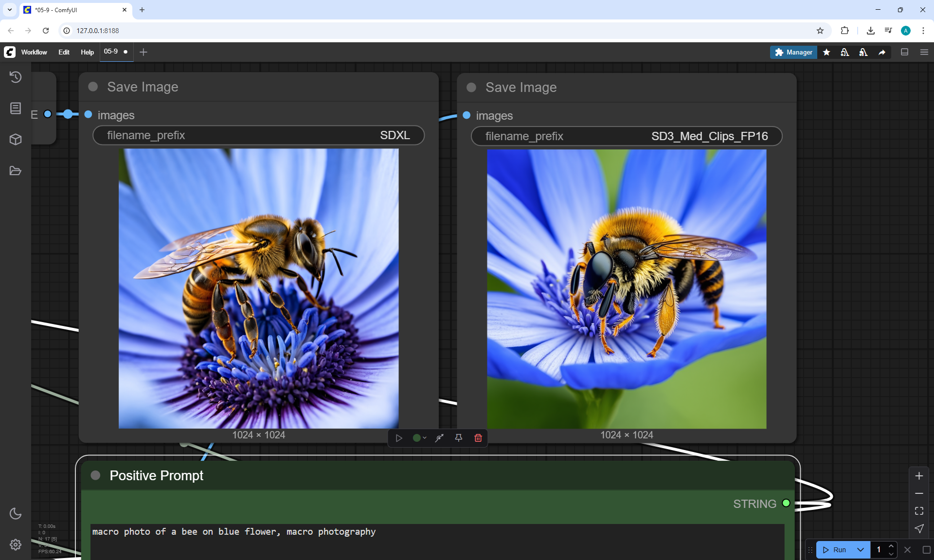
Task: Open the model library cube icon
Action: [x=16, y=140]
